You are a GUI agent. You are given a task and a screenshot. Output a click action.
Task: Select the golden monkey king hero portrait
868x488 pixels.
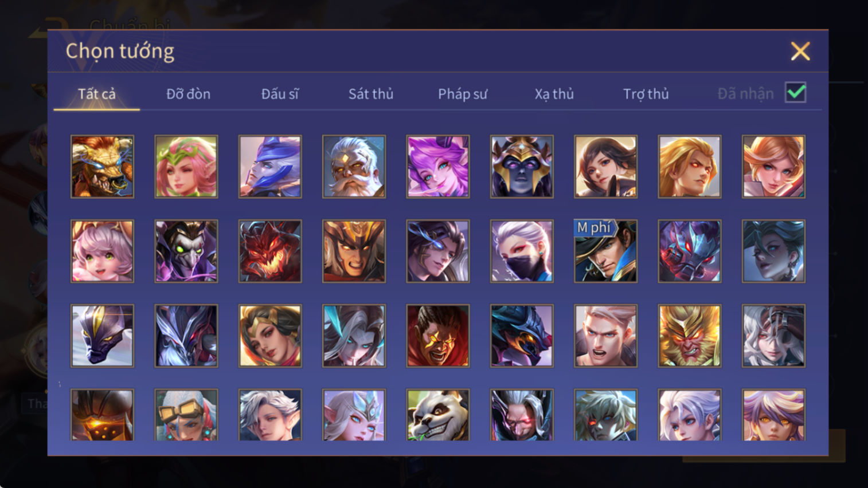click(x=690, y=336)
